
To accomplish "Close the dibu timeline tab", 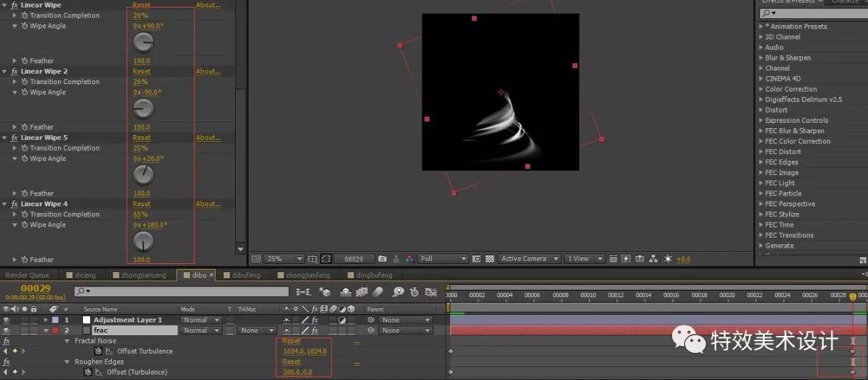I will (212, 275).
